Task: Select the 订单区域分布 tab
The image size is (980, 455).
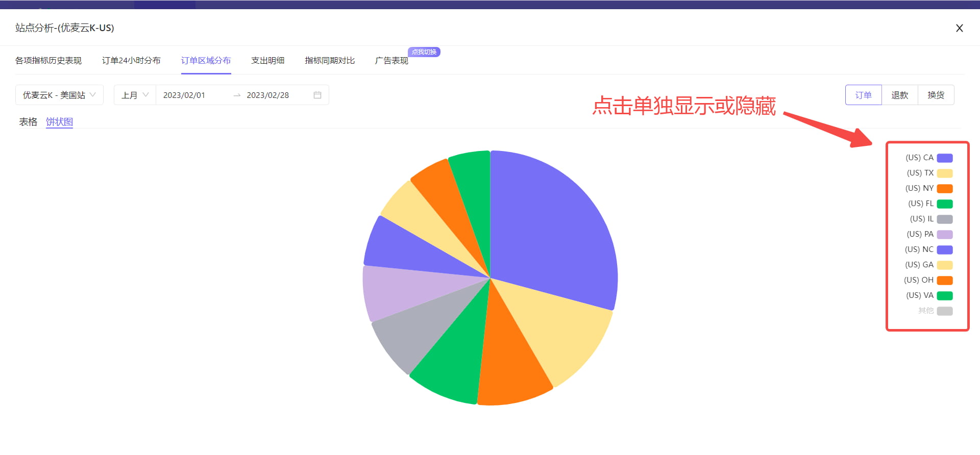Action: (x=206, y=61)
